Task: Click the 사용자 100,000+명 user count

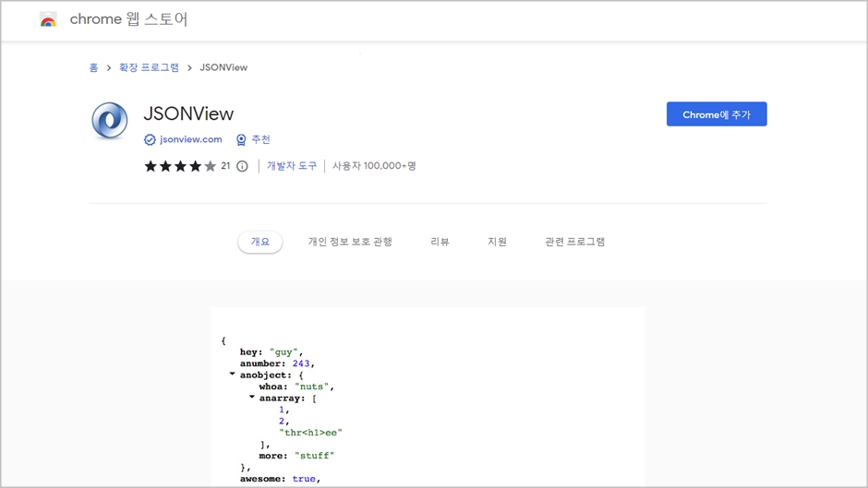Action: coord(374,166)
